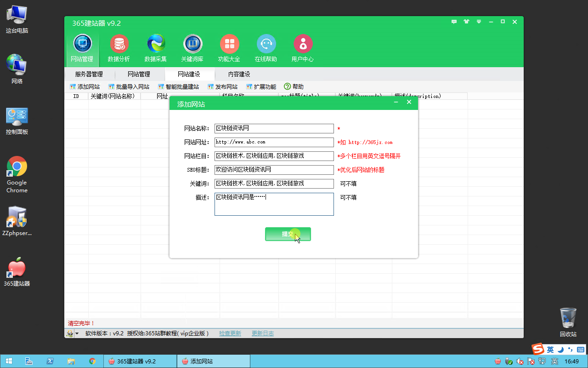Click the 检查更新 link in status bar
Image resolution: width=588 pixels, height=368 pixels.
(x=230, y=333)
